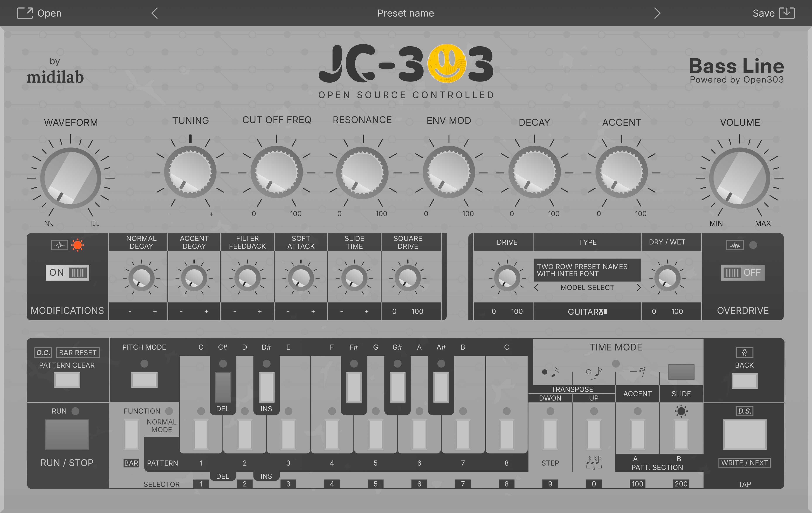
Task: Click the sixteenth note icon
Action: click(x=550, y=372)
